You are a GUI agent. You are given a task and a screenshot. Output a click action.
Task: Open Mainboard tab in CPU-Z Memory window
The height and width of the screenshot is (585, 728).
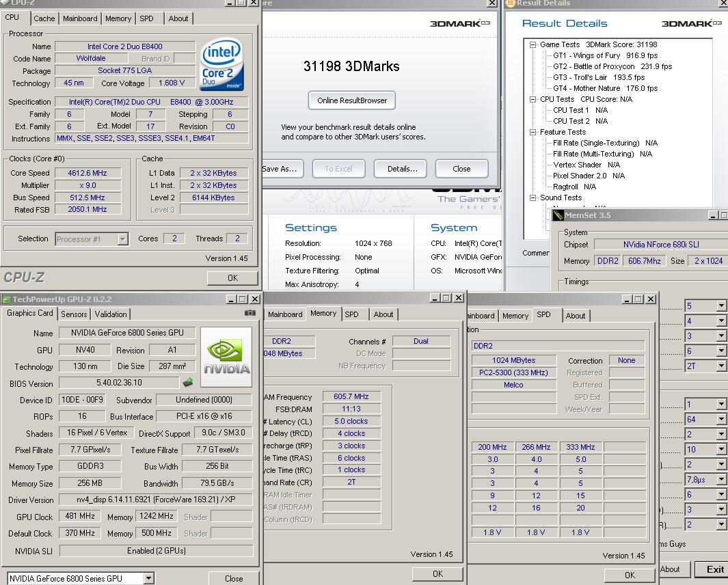click(x=285, y=314)
